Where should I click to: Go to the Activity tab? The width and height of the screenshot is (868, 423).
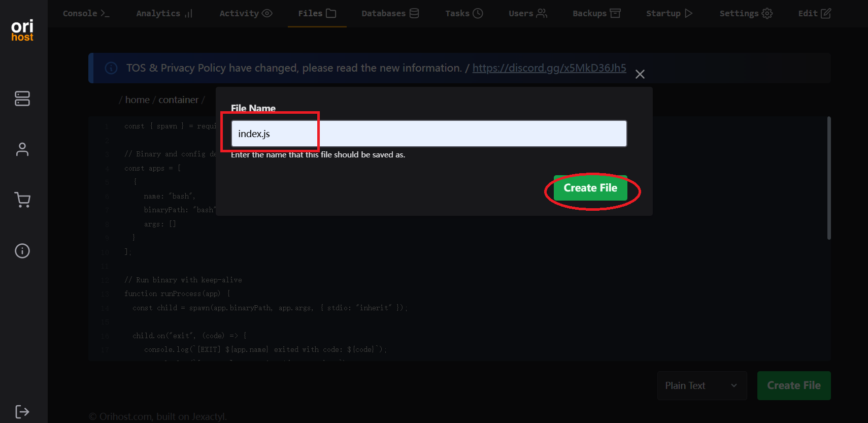click(246, 14)
